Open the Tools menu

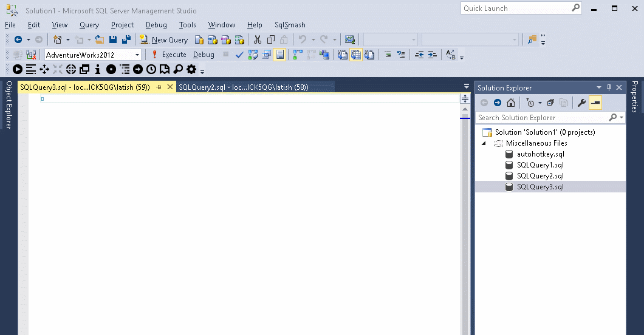[x=187, y=25]
